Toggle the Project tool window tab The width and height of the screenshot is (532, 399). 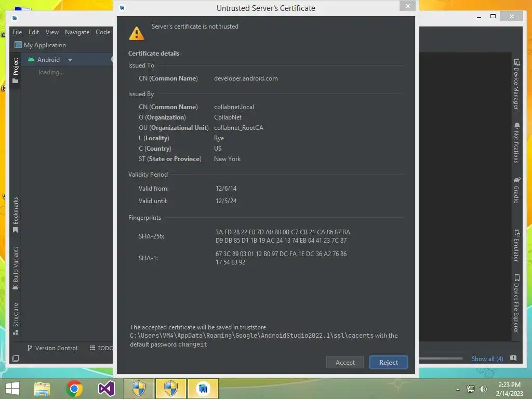[x=15, y=71]
